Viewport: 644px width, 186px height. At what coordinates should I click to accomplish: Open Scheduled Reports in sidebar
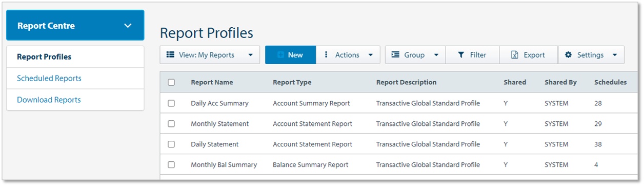point(49,78)
